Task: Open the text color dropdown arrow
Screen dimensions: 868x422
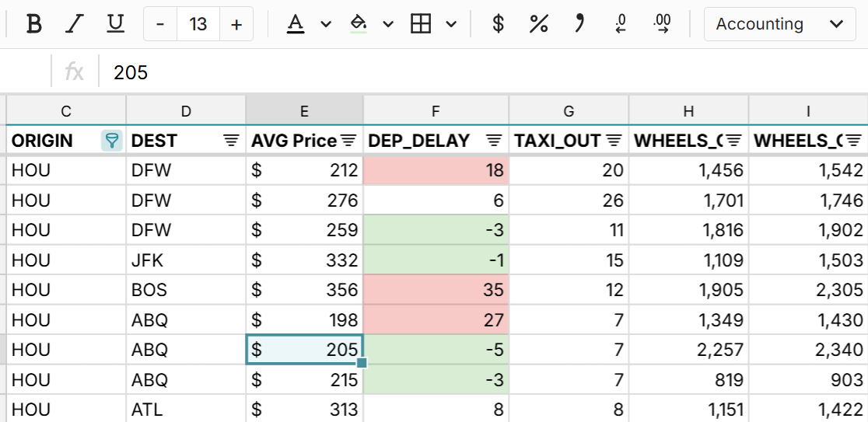Action: click(326, 24)
